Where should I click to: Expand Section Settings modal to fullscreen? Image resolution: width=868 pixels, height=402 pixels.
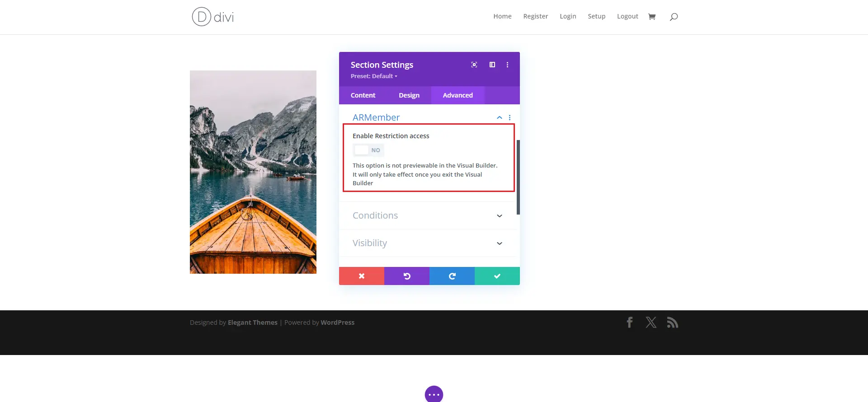(474, 65)
